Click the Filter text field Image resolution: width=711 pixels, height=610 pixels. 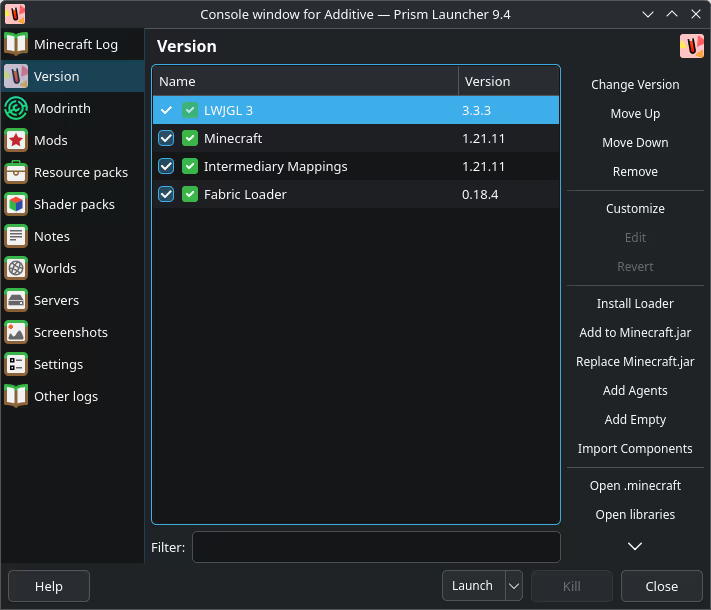376,547
